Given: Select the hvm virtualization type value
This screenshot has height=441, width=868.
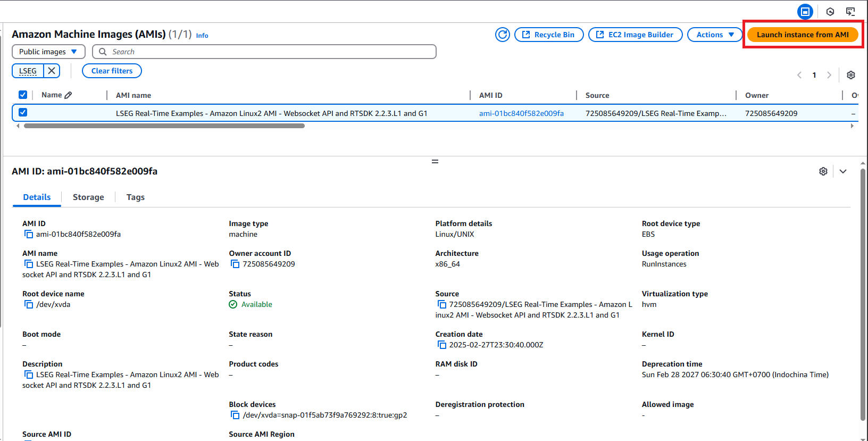Looking at the screenshot, I should click(x=649, y=304).
